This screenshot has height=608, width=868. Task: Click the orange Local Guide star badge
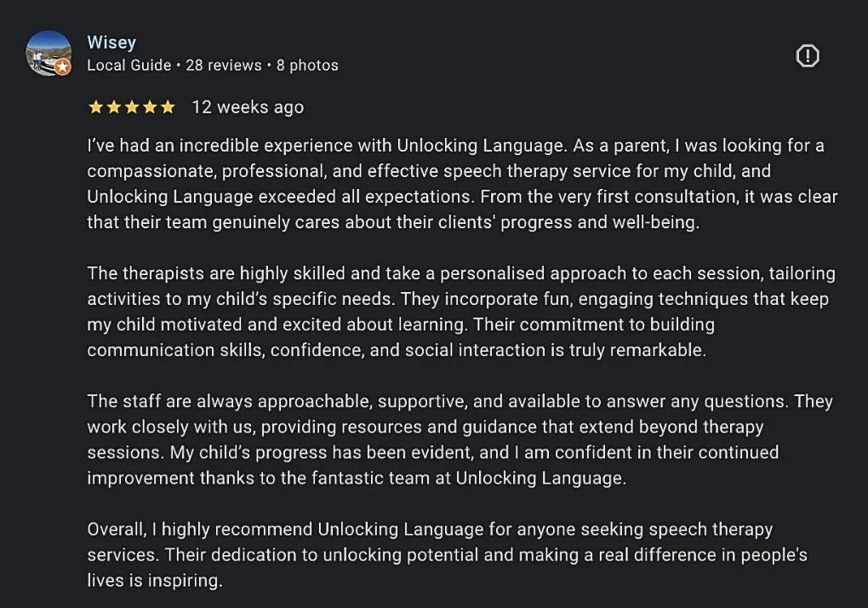[x=63, y=67]
